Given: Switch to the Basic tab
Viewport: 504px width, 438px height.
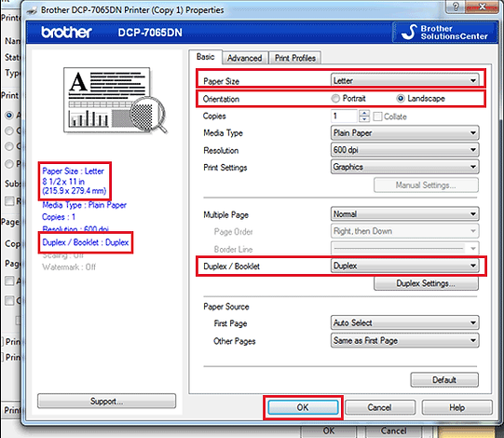Looking at the screenshot, I should 205,57.
